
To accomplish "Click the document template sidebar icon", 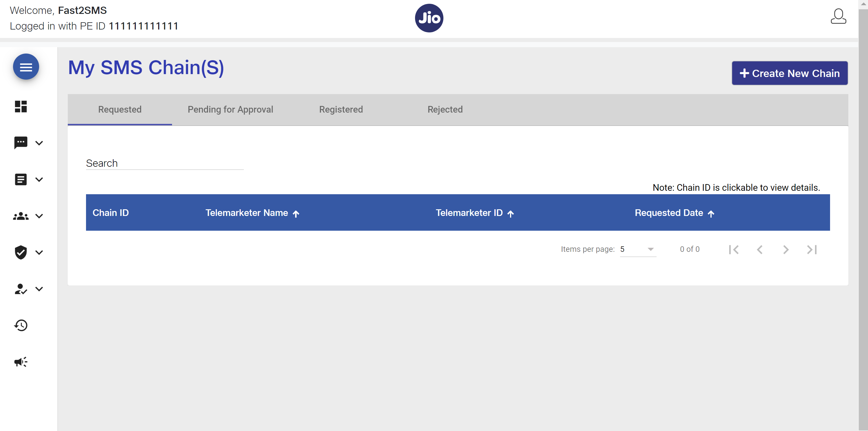I will (x=21, y=179).
